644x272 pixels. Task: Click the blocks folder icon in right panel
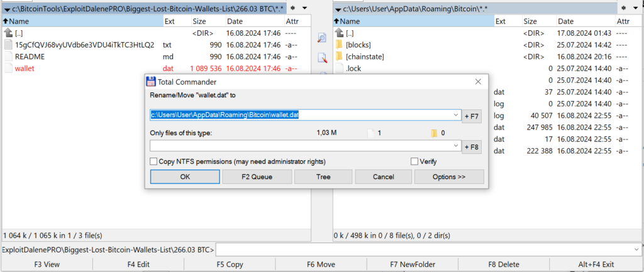339,45
